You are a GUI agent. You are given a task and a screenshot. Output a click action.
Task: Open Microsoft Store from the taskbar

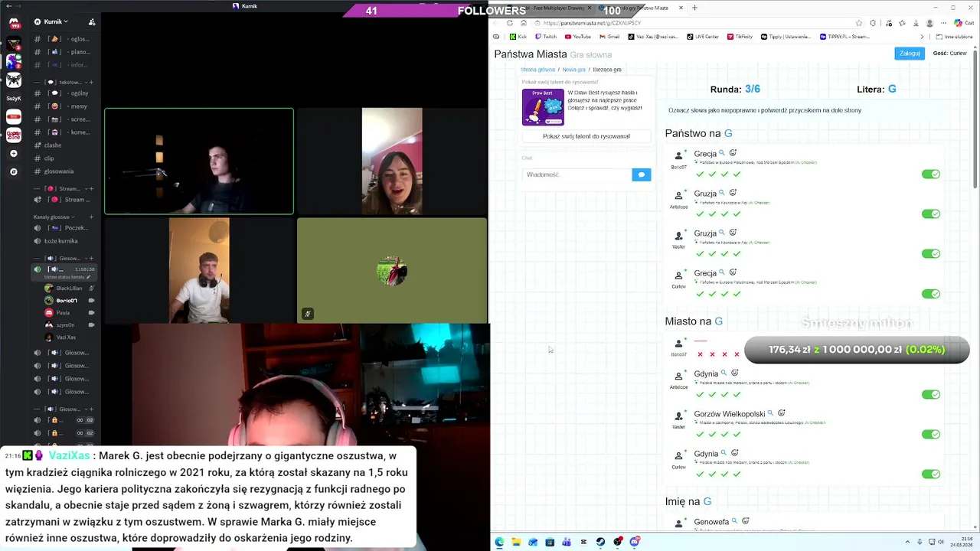click(550, 542)
